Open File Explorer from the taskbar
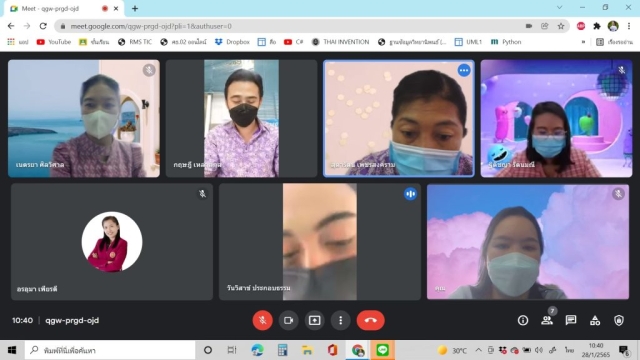Screen dimensions: 640x360 [x=307, y=350]
